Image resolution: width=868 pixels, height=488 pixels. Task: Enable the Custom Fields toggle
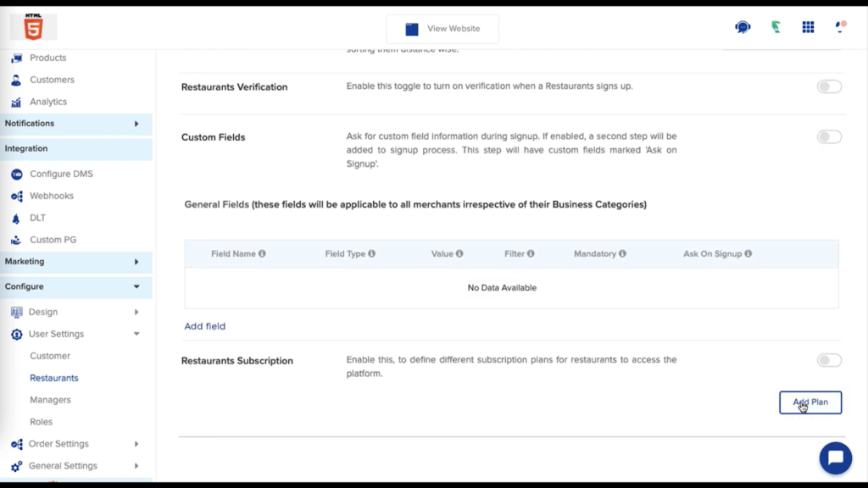point(829,136)
